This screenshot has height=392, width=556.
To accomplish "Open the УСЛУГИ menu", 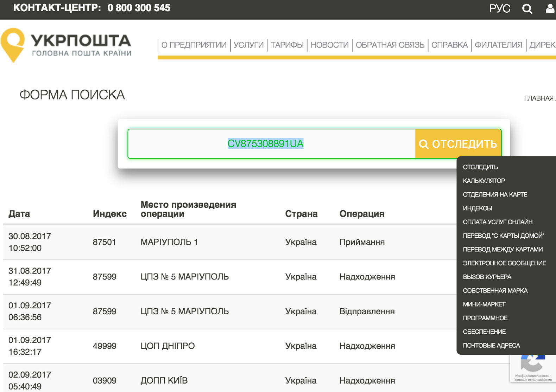I will (248, 45).
